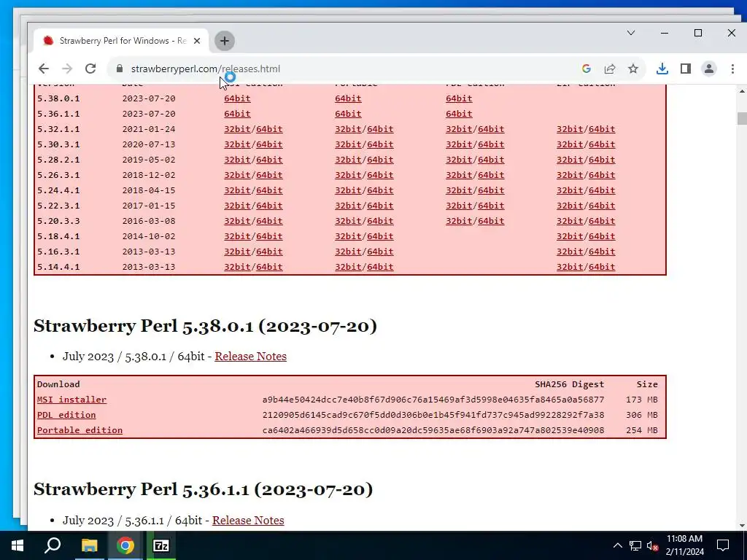This screenshot has width=747, height=560.
Task: Download 5.38.0.1 PDL edition 64bit link
Action: 459,98
